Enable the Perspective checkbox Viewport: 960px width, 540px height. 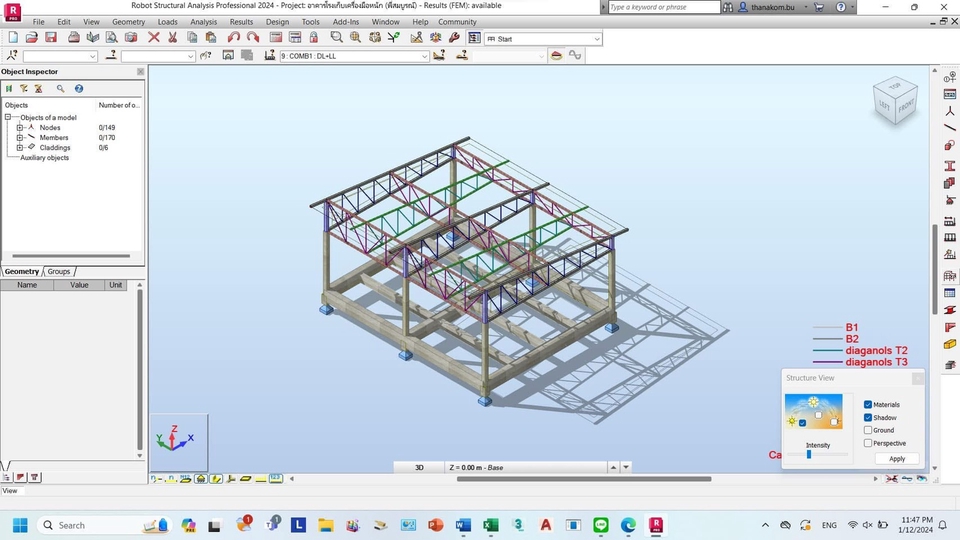tap(868, 443)
